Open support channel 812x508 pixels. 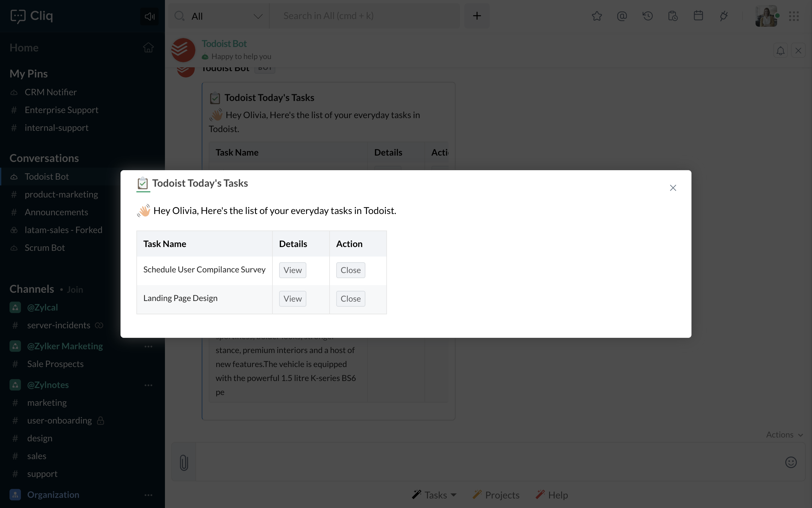(x=42, y=474)
